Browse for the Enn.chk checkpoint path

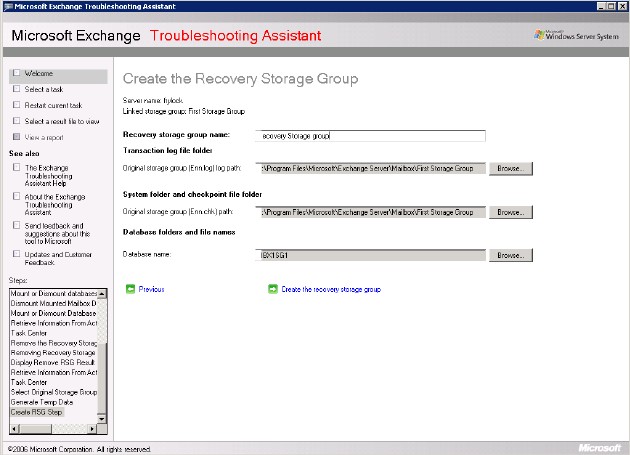[511, 212]
